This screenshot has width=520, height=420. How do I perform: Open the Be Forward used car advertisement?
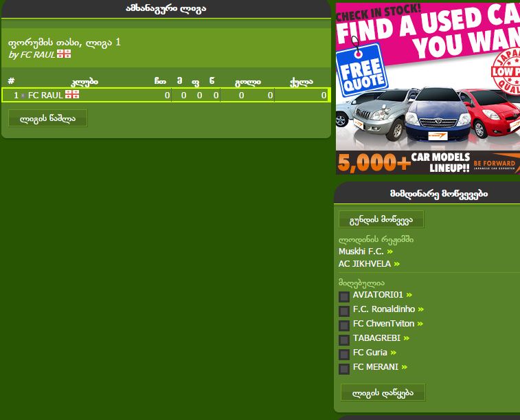(428, 89)
